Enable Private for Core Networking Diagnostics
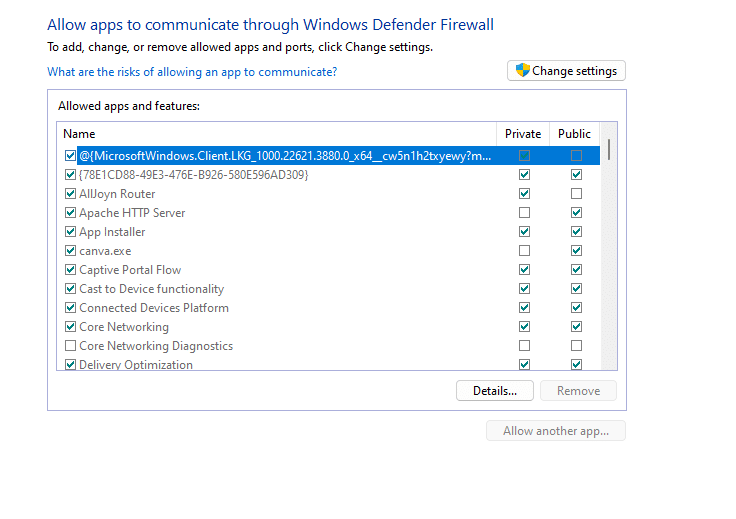 (524, 346)
